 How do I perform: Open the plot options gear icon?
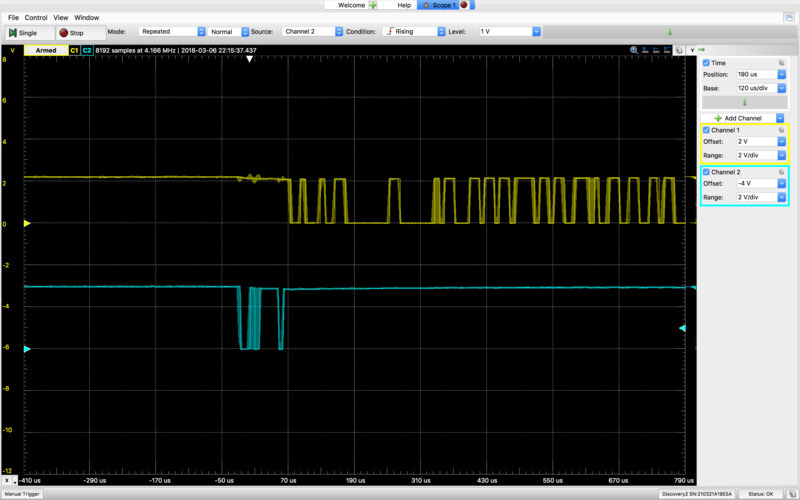pyautogui.click(x=679, y=50)
